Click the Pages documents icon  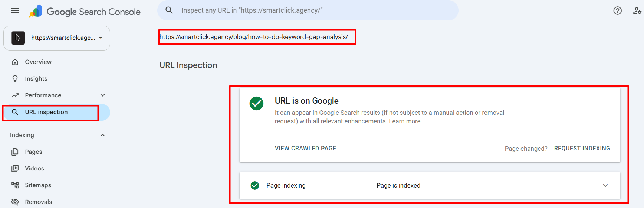[15, 152]
